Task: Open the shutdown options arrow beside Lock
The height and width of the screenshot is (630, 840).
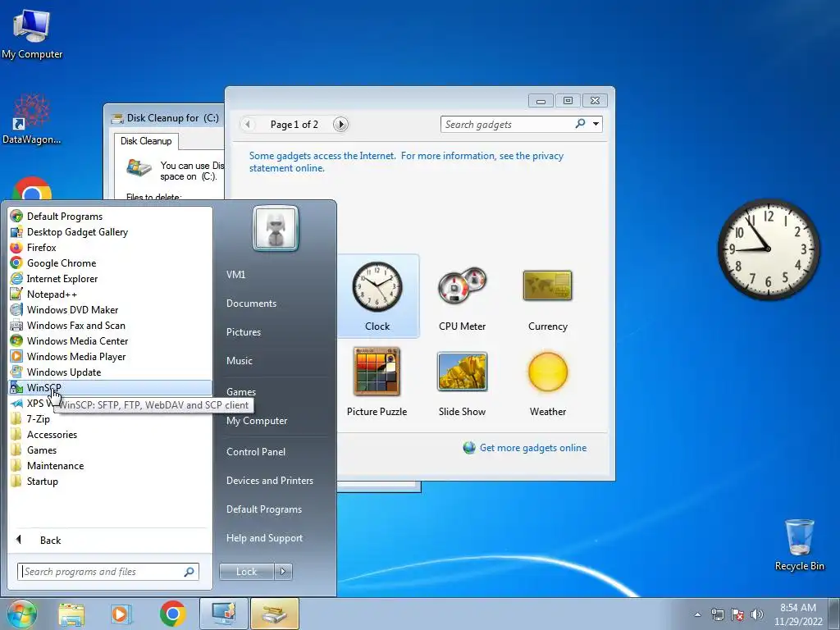Action: click(x=283, y=572)
